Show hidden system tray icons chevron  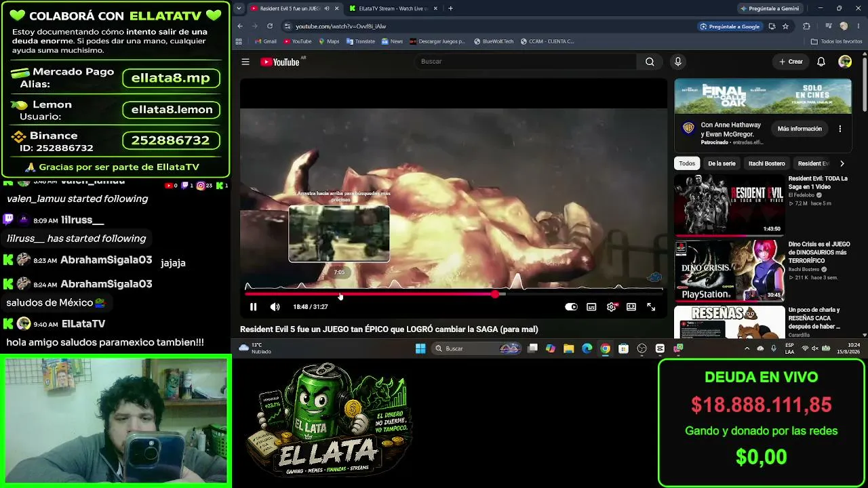pos(747,348)
